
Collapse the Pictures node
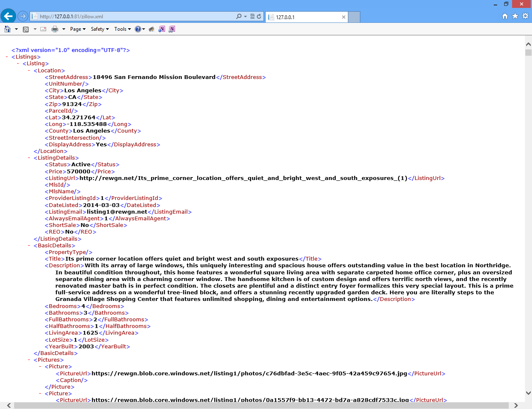pos(29,360)
